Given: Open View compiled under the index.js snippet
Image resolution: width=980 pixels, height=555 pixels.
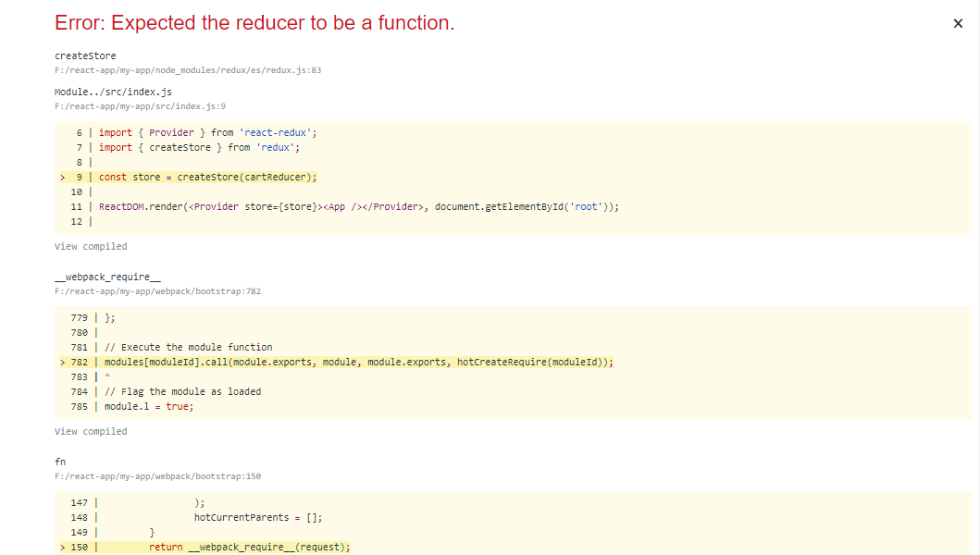Looking at the screenshot, I should (91, 246).
